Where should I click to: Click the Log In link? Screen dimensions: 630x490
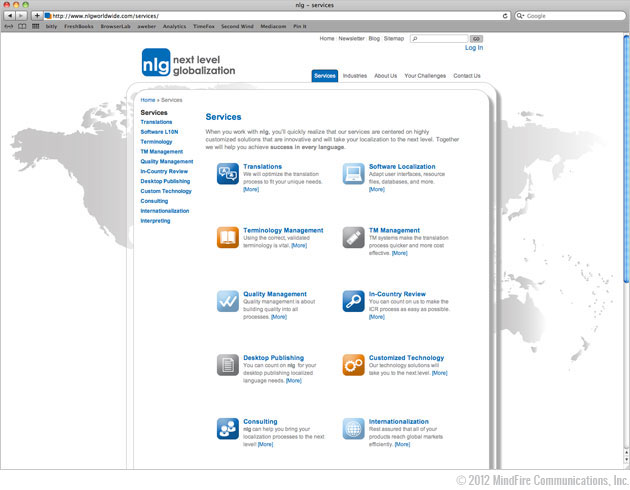coord(474,48)
